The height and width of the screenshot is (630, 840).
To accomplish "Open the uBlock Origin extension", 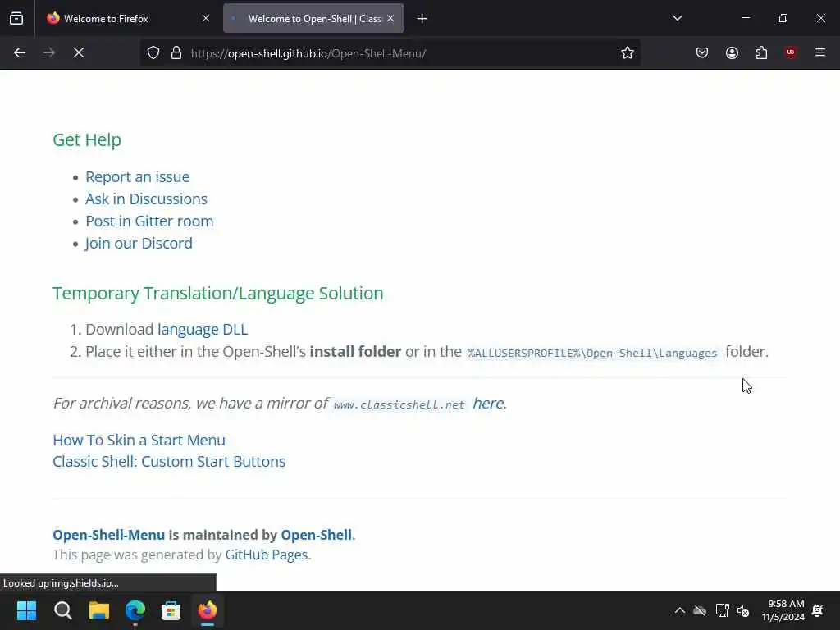I will (x=791, y=52).
